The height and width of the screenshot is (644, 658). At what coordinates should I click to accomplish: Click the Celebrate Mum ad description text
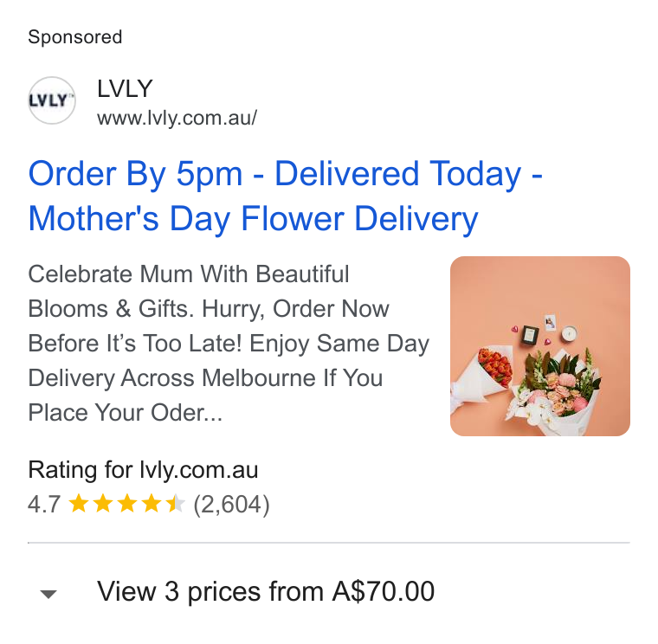tap(229, 343)
